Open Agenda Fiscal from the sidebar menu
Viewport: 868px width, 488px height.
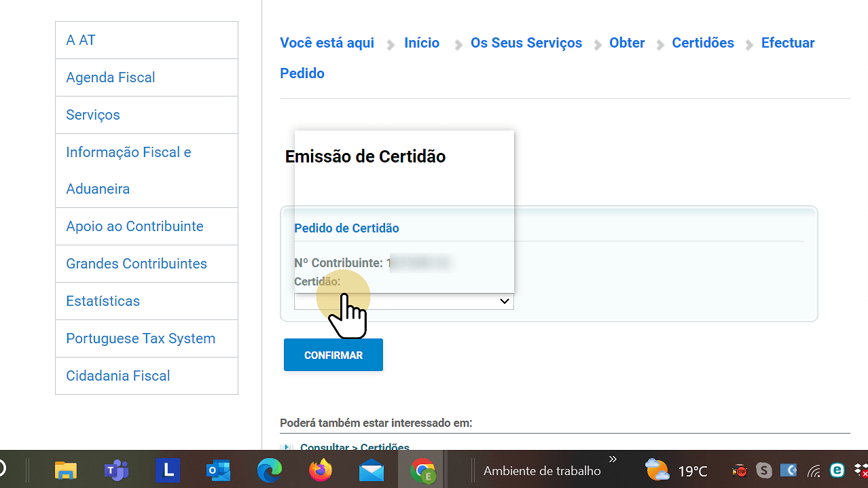tap(110, 77)
